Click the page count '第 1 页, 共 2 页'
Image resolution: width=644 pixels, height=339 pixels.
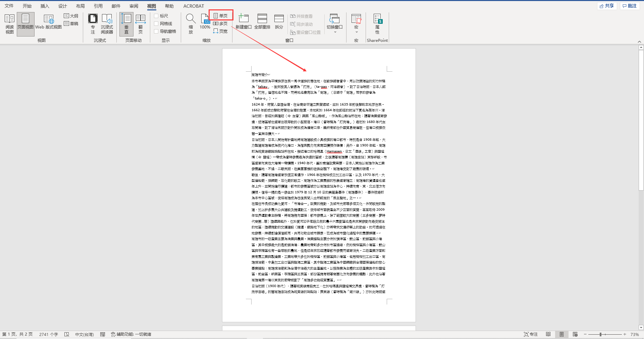pyautogui.click(x=17, y=334)
